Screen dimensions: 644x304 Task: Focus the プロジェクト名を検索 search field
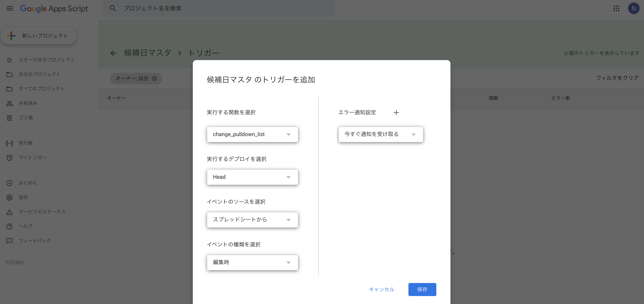click(x=219, y=8)
